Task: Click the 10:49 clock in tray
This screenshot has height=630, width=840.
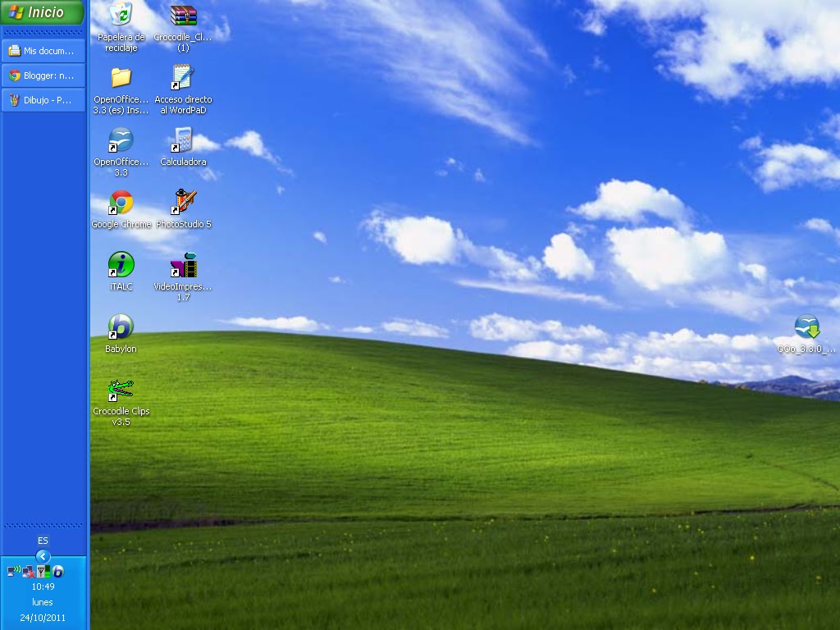Action: click(x=43, y=587)
